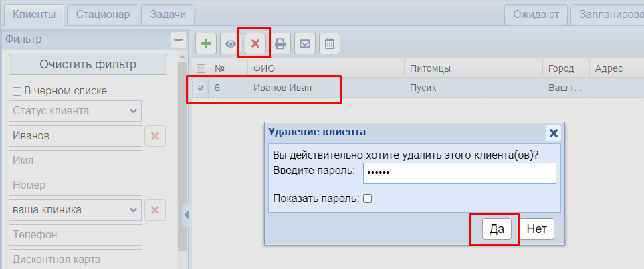The width and height of the screenshot is (644, 269).
Task: Clear the ваша клиника filter with X
Action: pyautogui.click(x=155, y=210)
